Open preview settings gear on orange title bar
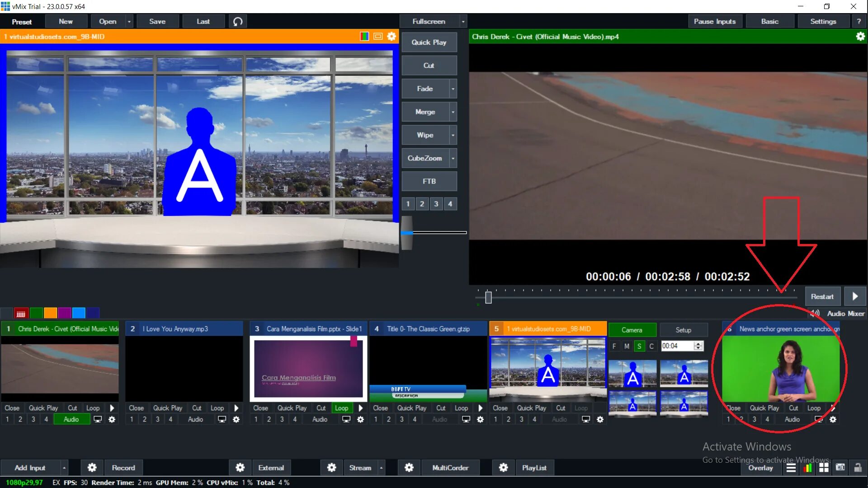 tap(392, 37)
